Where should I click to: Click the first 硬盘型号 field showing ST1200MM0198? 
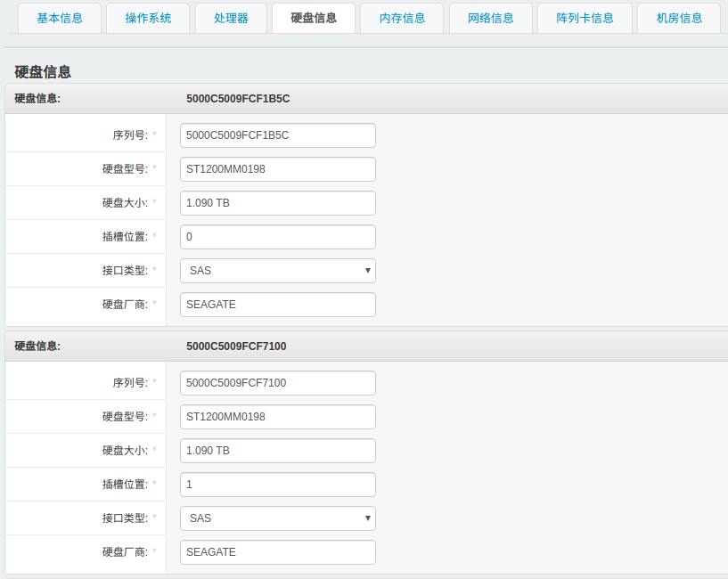[x=276, y=168]
